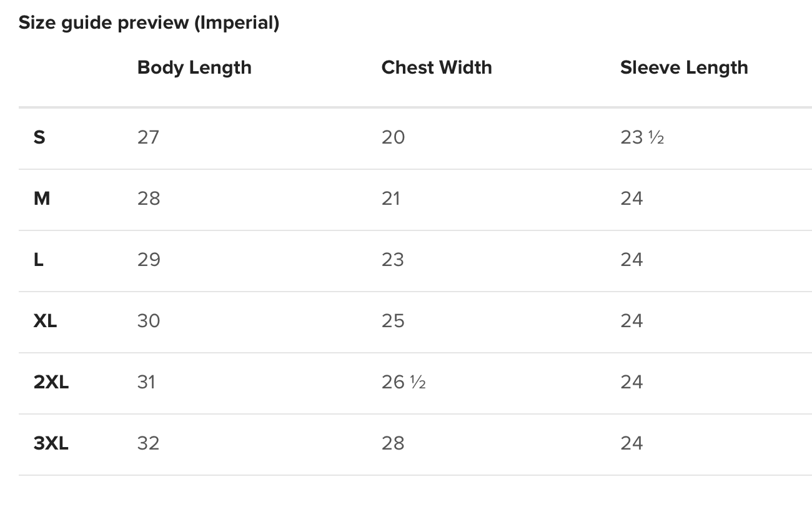Click the L chest width value 23
This screenshot has width=812, height=512.
pyautogui.click(x=393, y=260)
